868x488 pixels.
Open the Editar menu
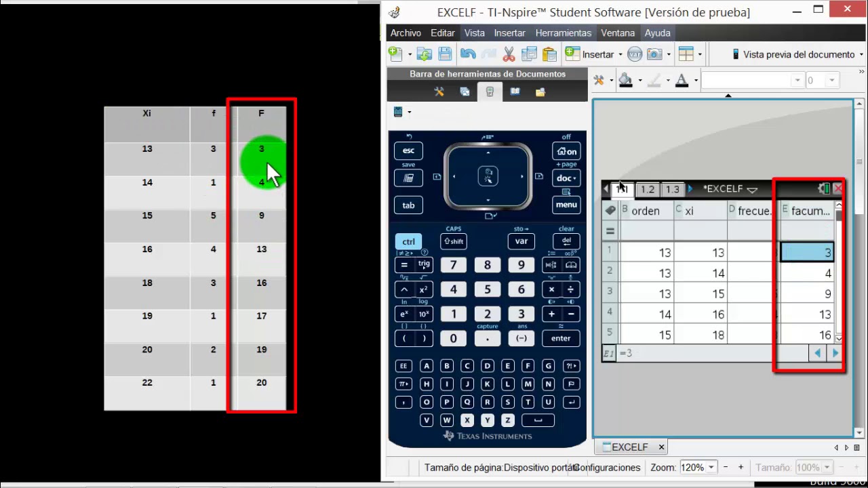[x=443, y=33]
